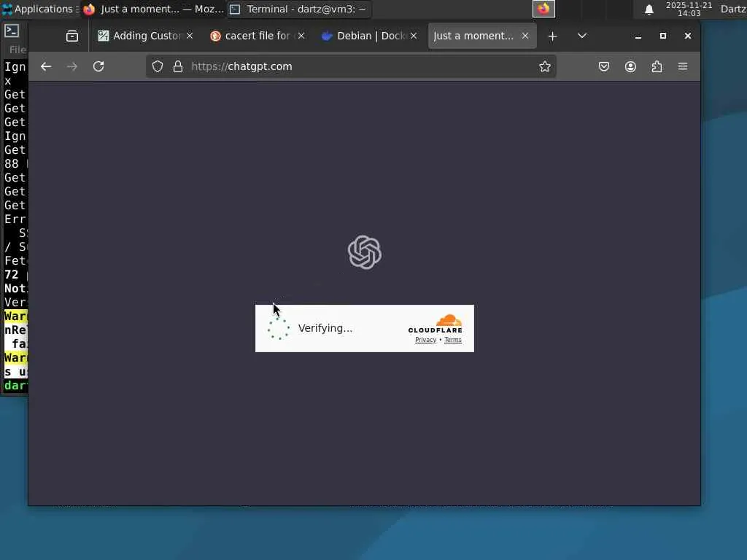747x560 pixels.
Task: Close the Debian | Docker tab
Action: tap(414, 36)
